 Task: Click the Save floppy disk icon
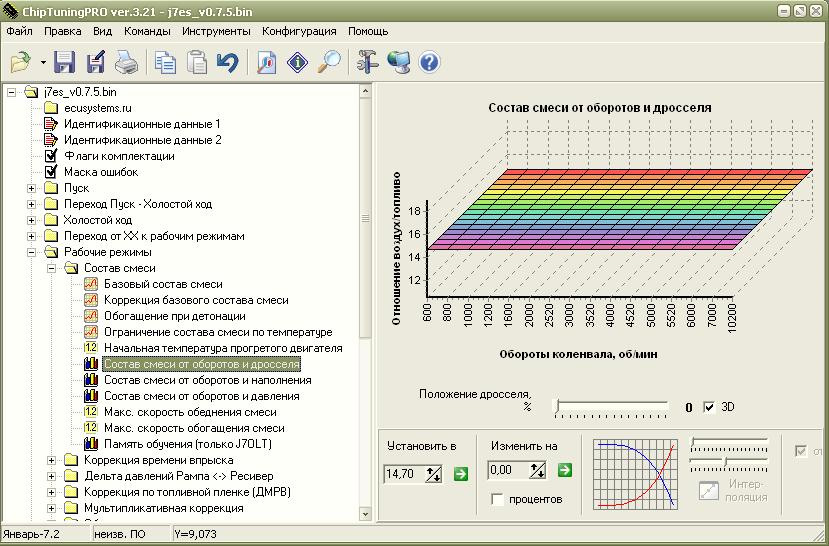pyautogui.click(x=65, y=63)
